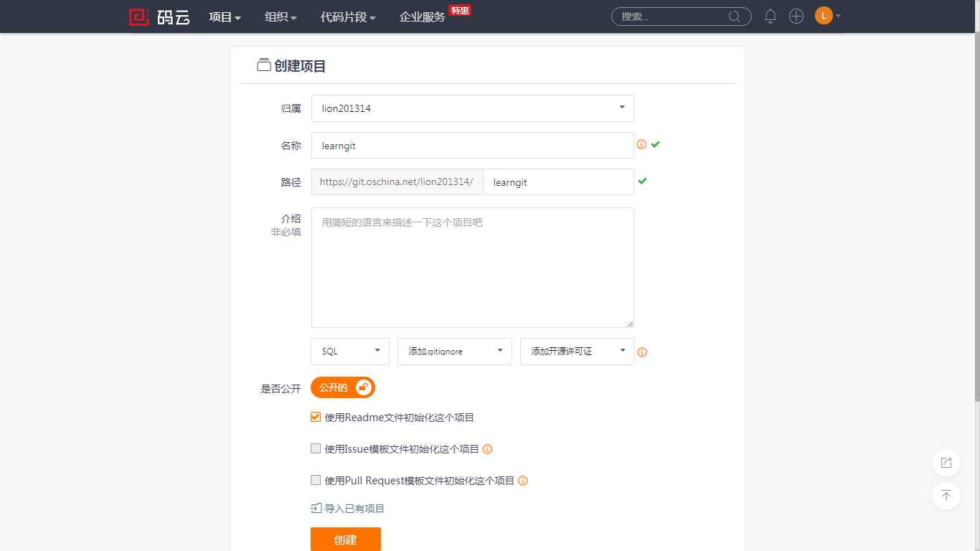The image size is (980, 551).
Task: Click the share icon on right side
Action: [946, 463]
